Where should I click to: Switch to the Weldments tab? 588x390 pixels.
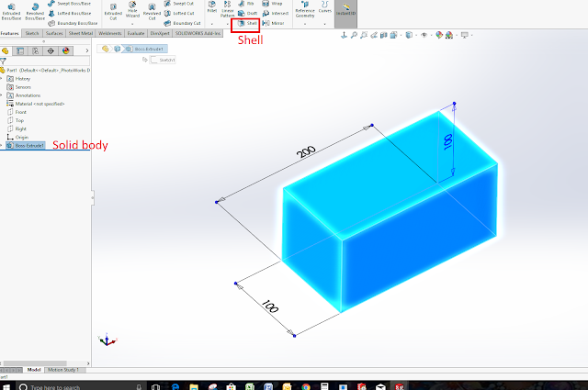tap(110, 33)
